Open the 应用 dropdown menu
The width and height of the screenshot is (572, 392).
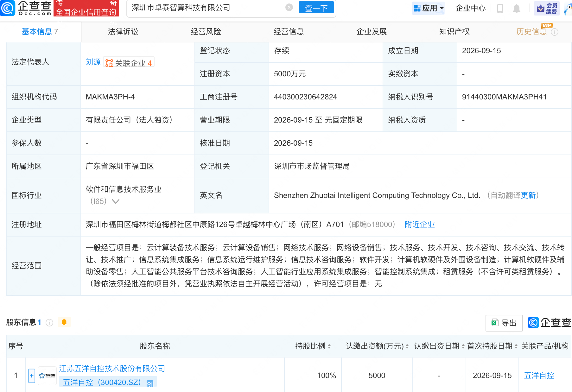(428, 8)
